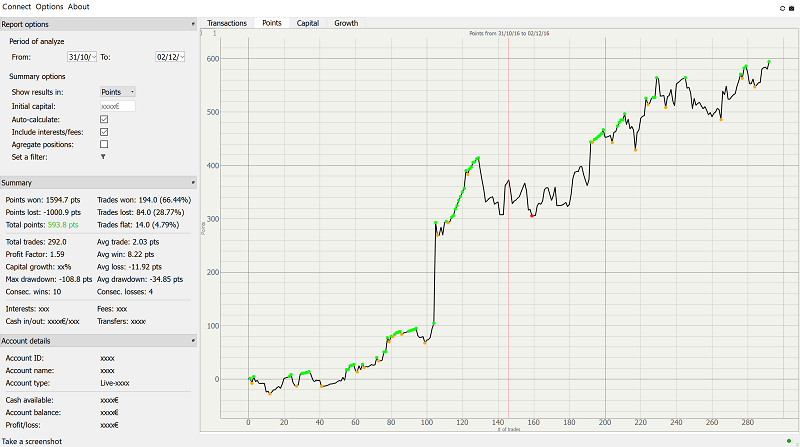Click Avg drawdown: -34.85 pts text
The width and height of the screenshot is (800, 447).
pyautogui.click(x=140, y=279)
